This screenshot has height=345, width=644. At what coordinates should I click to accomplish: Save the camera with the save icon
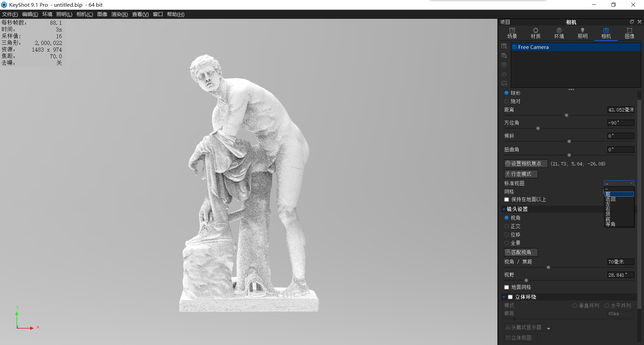coord(504,84)
